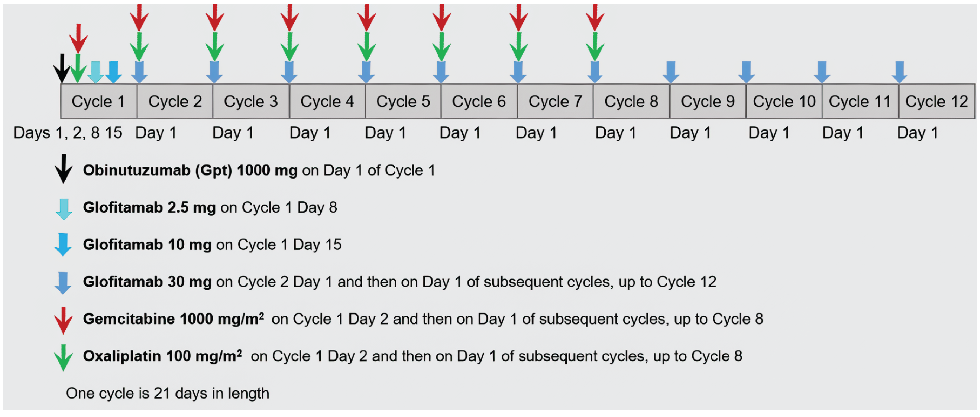Click the black Obinutuzumab arrow in the legend
This screenshot has height=417, width=980.
coord(64,169)
